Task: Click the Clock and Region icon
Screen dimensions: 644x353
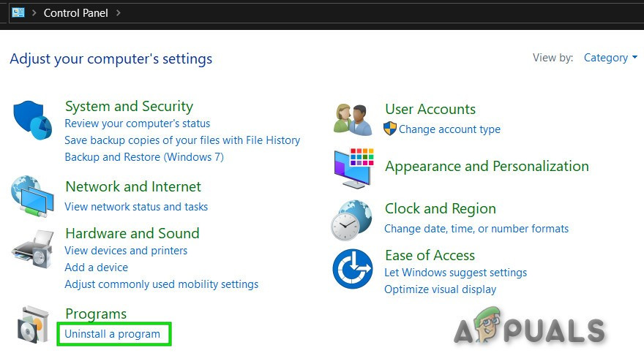Action: (x=351, y=219)
